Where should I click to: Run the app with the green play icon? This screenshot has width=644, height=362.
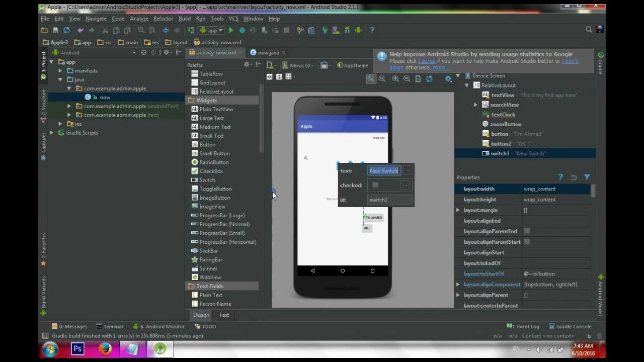[x=231, y=31]
